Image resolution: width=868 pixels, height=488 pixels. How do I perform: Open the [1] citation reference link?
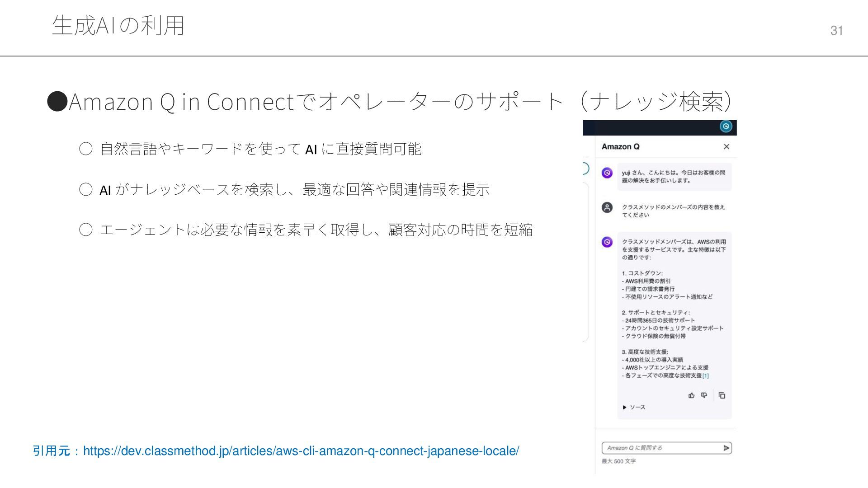click(x=705, y=375)
